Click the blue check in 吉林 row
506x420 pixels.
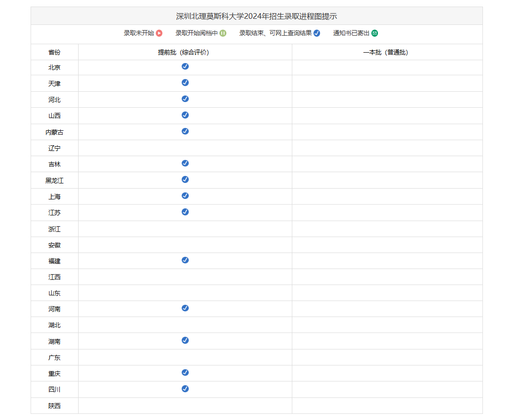coord(185,163)
